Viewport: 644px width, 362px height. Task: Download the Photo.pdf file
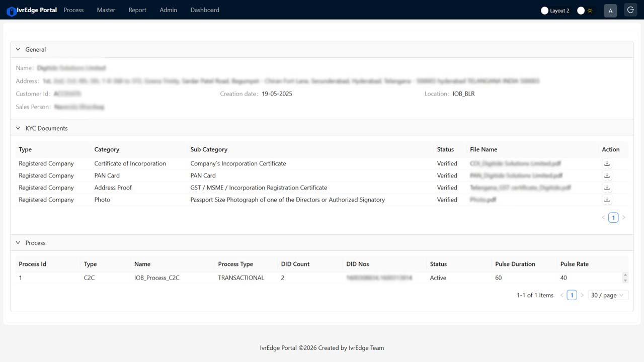tap(607, 199)
